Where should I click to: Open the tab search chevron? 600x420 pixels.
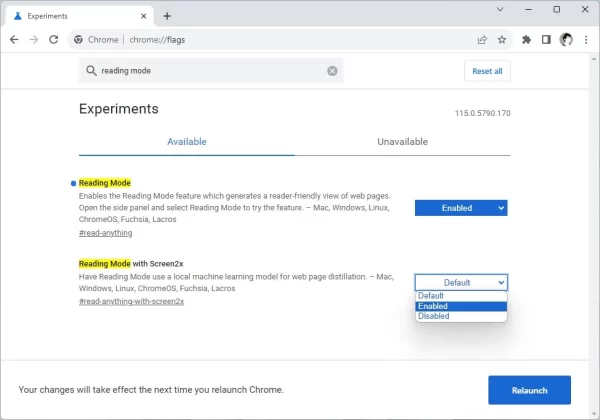[500, 9]
